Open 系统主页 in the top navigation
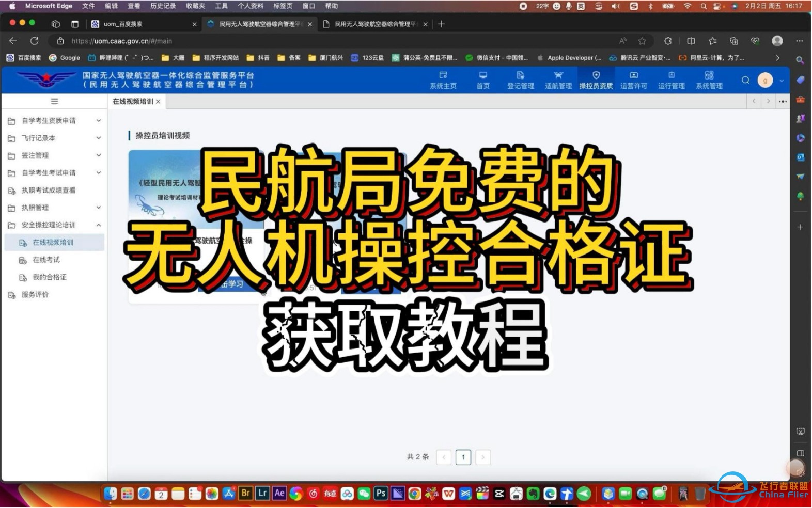Image resolution: width=812 pixels, height=508 pixels. coord(443,81)
